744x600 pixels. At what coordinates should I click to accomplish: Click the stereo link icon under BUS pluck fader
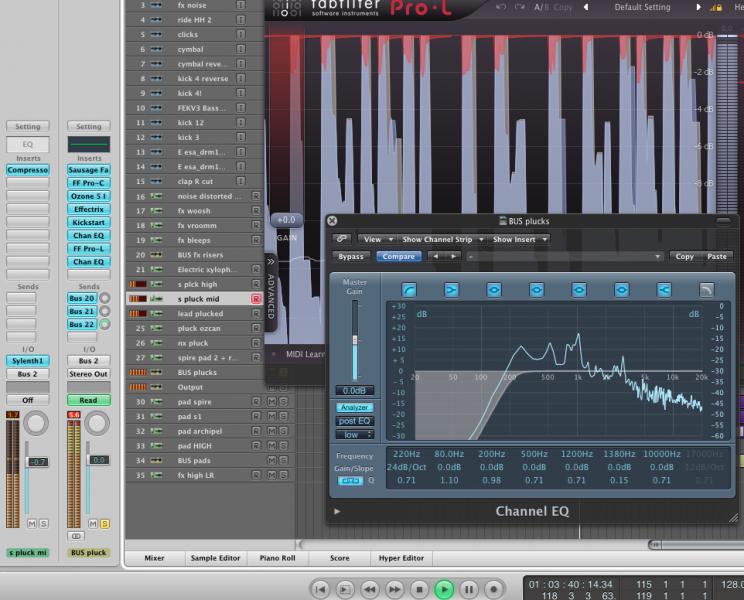[x=76, y=536]
